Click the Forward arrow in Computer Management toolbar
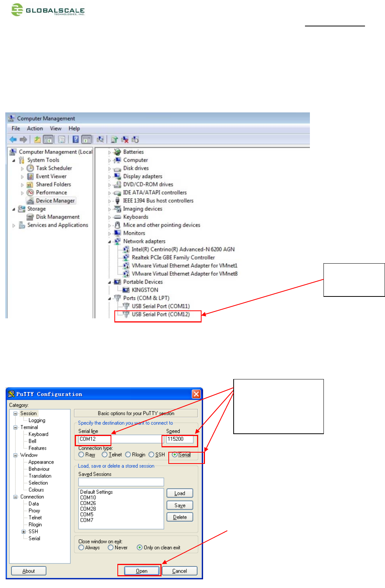Viewport: 385px width, 588px height. tap(23, 140)
